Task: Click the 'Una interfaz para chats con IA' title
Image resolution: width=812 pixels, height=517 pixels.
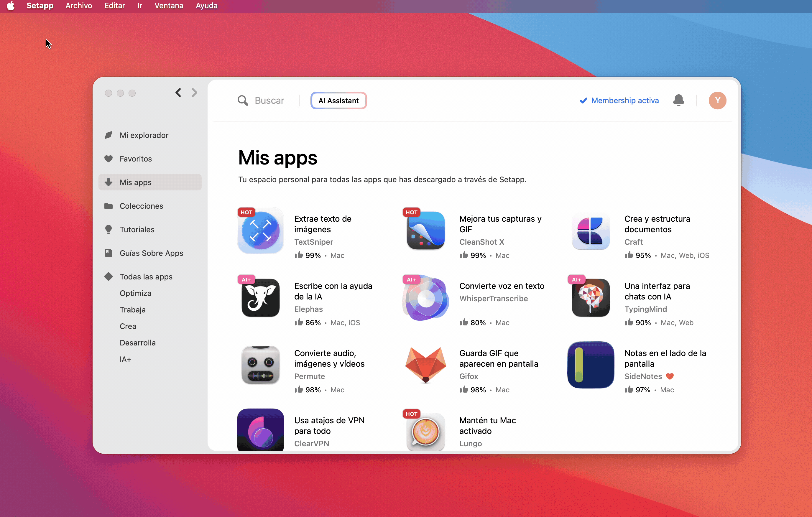Action: tap(657, 291)
